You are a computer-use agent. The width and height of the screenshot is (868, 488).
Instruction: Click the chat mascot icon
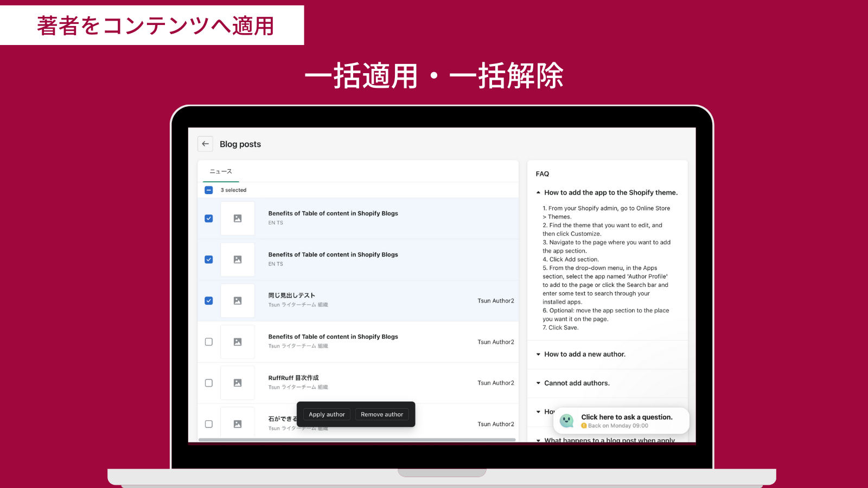(x=566, y=421)
